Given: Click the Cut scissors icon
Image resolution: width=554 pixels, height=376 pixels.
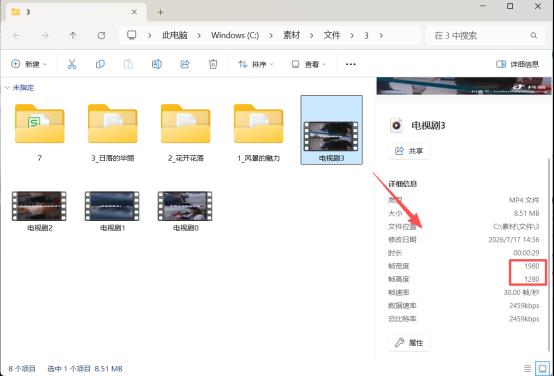Looking at the screenshot, I should pos(72,64).
